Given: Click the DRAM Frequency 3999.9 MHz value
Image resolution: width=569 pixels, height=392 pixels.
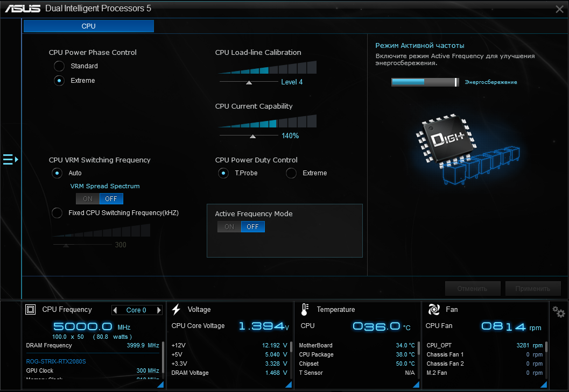Looking at the screenshot, I should pos(143,345).
